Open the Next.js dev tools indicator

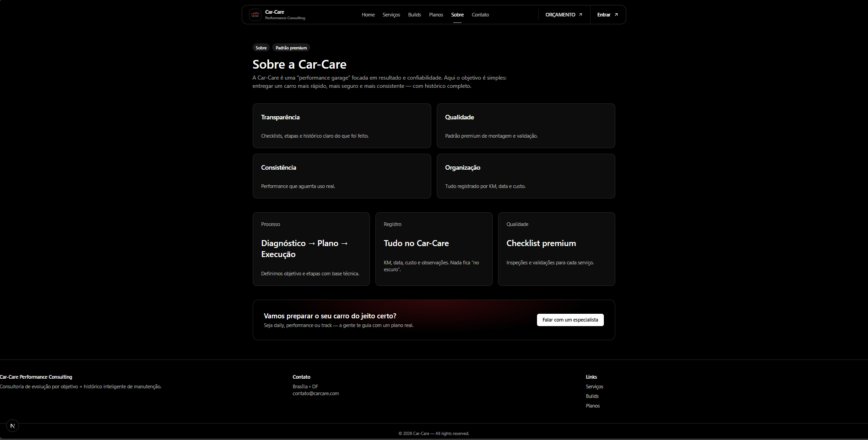point(12,426)
